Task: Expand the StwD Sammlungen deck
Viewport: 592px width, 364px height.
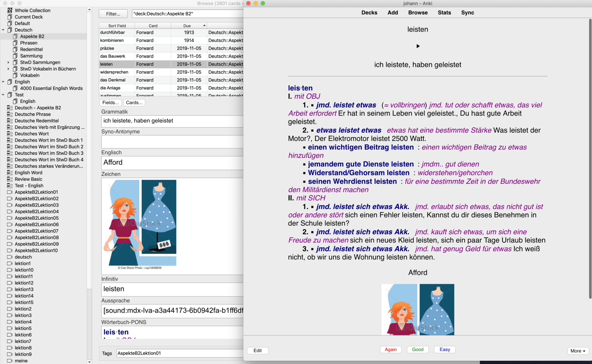Action: (x=9, y=62)
